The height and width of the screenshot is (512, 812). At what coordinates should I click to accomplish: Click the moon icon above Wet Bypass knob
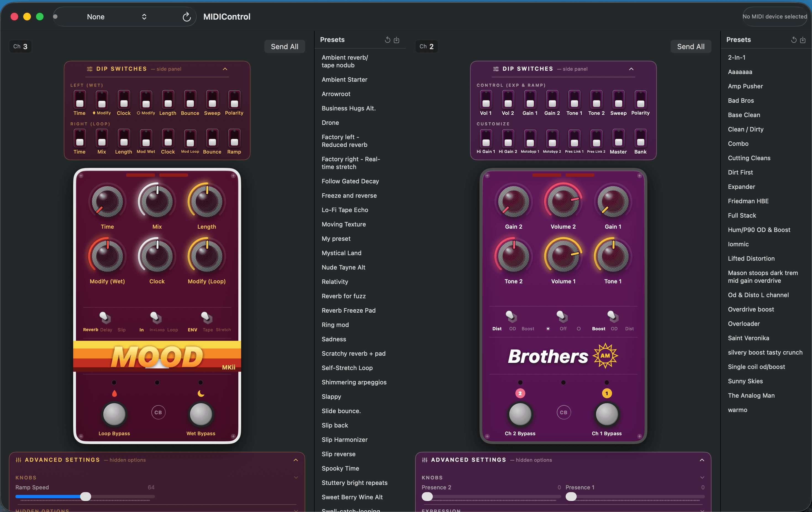point(200,394)
